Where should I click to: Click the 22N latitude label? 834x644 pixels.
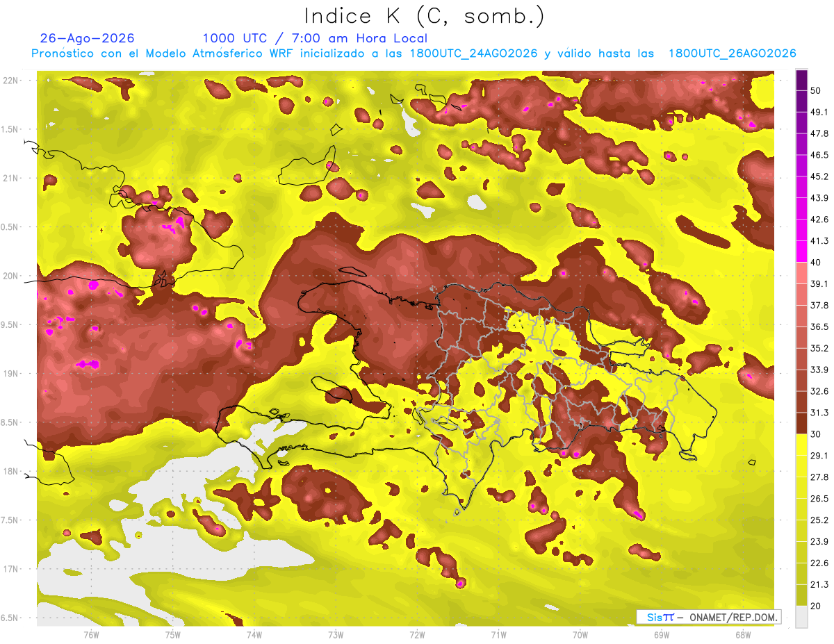[x=10, y=81]
